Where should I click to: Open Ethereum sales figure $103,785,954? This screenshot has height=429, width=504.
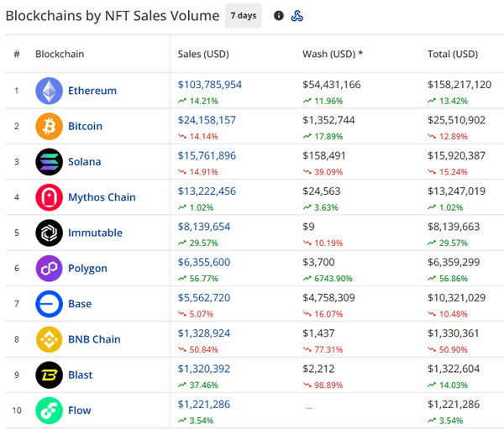click(210, 85)
